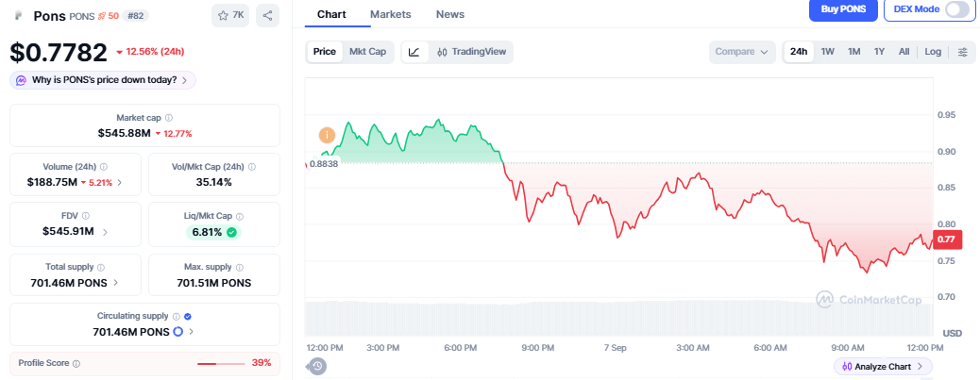The height and width of the screenshot is (380, 980).
Task: Select the 1Y time range
Action: click(x=879, y=52)
